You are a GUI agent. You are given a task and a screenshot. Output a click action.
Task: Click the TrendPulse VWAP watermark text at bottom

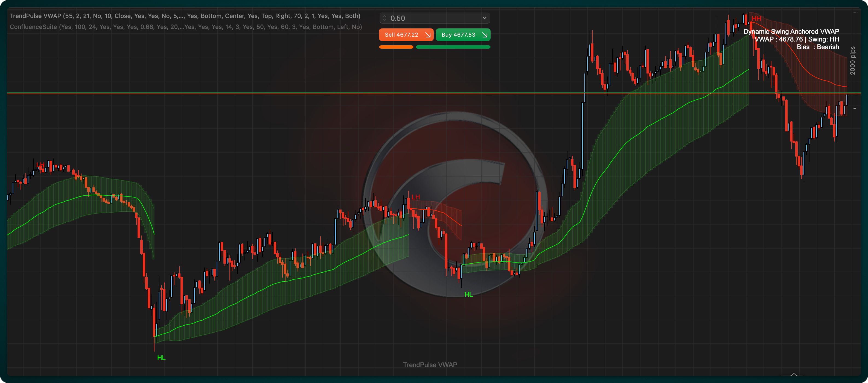[430, 364]
